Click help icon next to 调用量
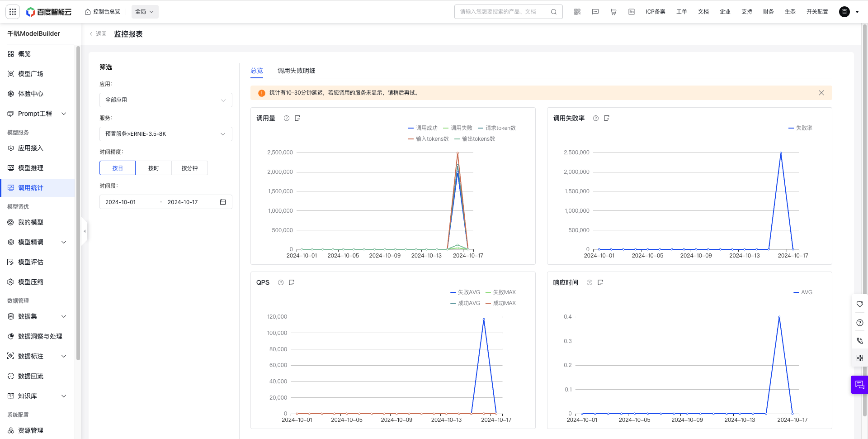Screen dimensions: 868x439 tap(287, 118)
